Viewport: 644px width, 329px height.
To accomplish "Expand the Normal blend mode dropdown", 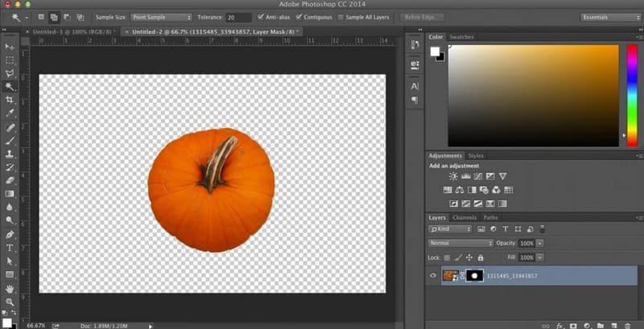I will coord(460,243).
